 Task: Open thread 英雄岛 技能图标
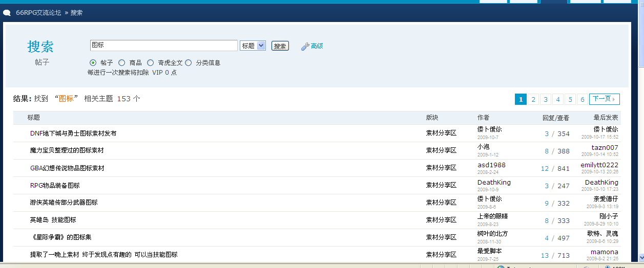(53, 220)
